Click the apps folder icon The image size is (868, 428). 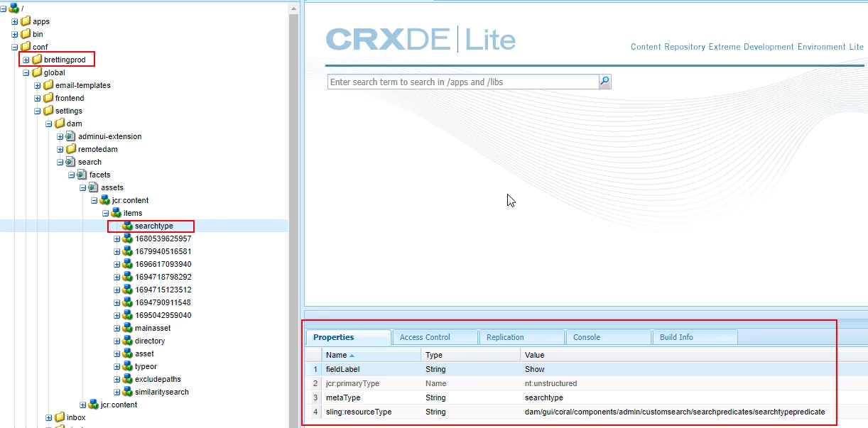click(26, 21)
